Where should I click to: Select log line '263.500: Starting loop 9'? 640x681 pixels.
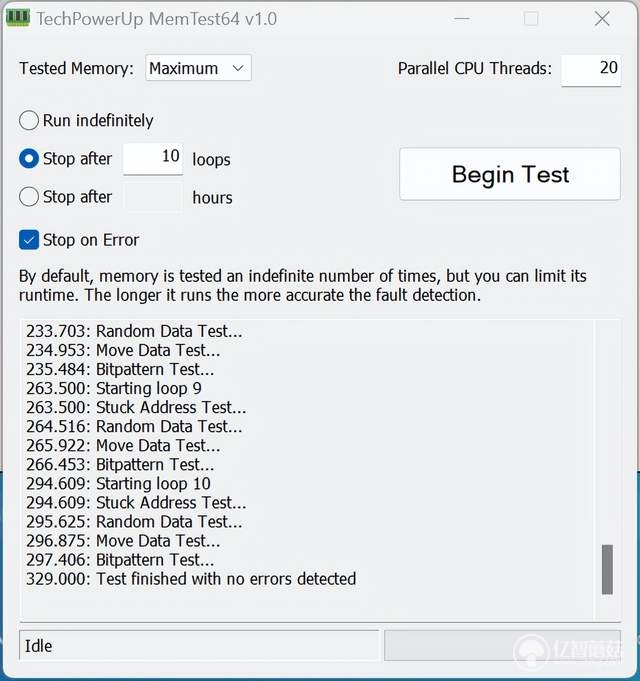[x=114, y=388]
